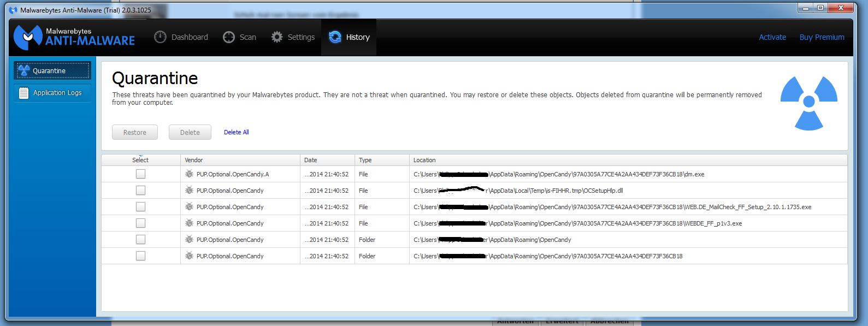Click the Delete All link
868x326 pixels.
pyautogui.click(x=237, y=132)
